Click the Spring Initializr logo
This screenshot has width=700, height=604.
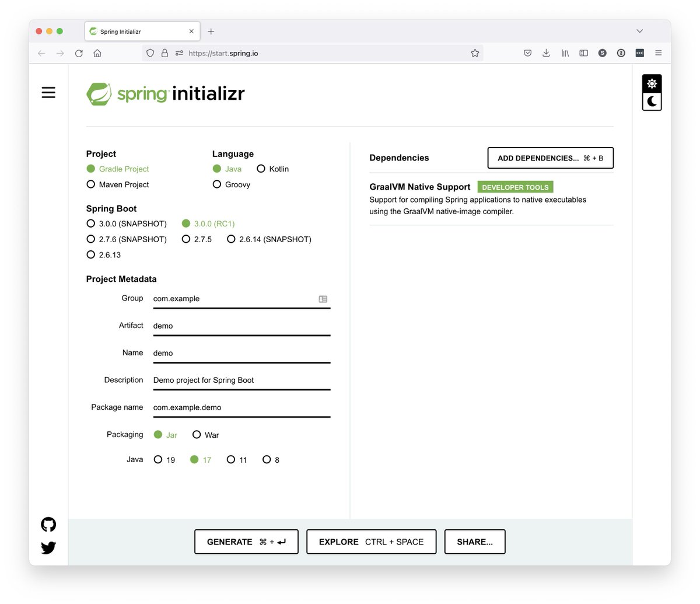[x=165, y=93]
